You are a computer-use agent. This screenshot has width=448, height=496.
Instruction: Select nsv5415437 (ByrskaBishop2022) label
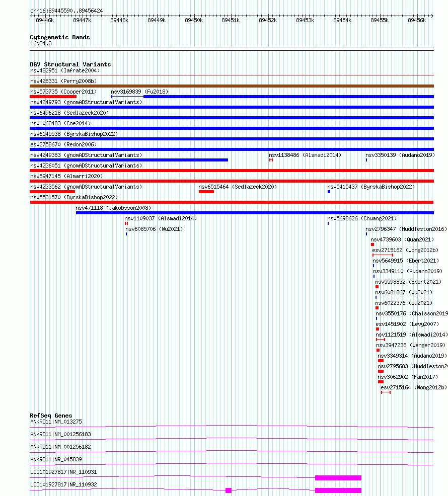(371, 187)
